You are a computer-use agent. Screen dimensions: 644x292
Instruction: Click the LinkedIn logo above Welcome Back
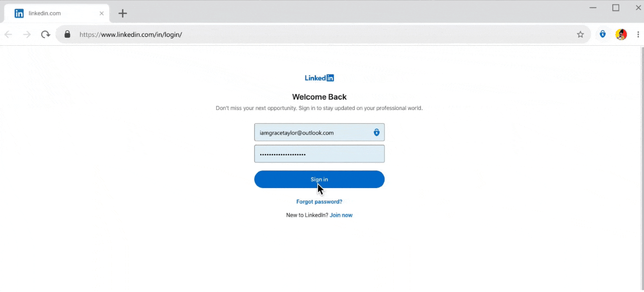319,78
